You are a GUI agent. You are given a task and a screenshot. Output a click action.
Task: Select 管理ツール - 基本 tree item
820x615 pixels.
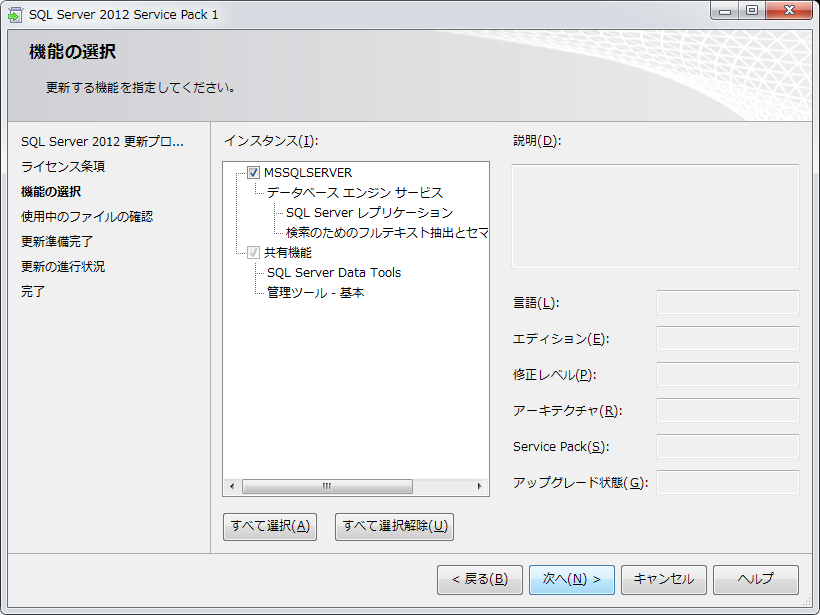click(x=315, y=293)
